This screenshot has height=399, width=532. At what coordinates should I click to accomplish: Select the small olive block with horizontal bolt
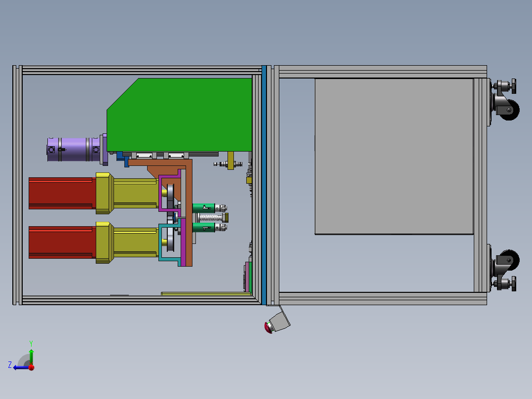[231, 160]
